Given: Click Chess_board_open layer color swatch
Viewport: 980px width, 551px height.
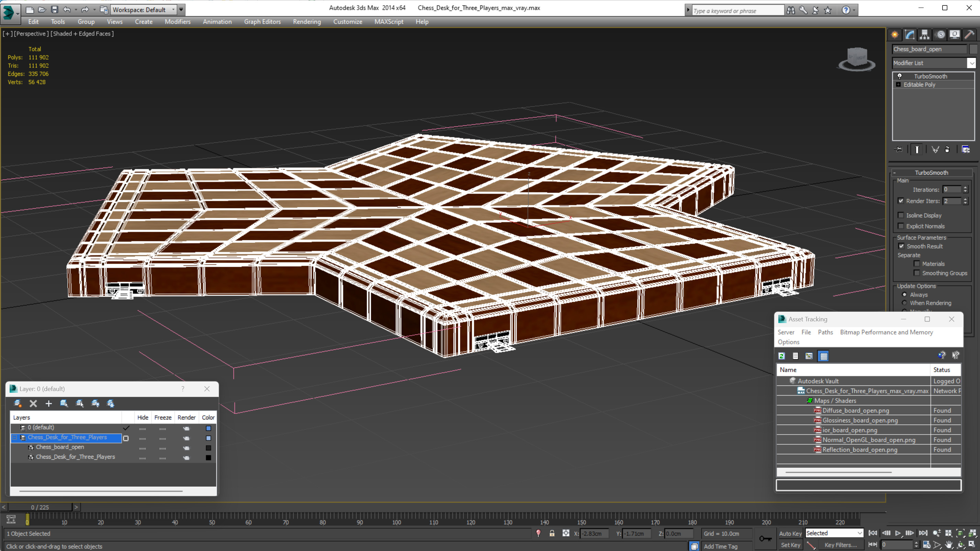Looking at the screenshot, I should [x=208, y=448].
